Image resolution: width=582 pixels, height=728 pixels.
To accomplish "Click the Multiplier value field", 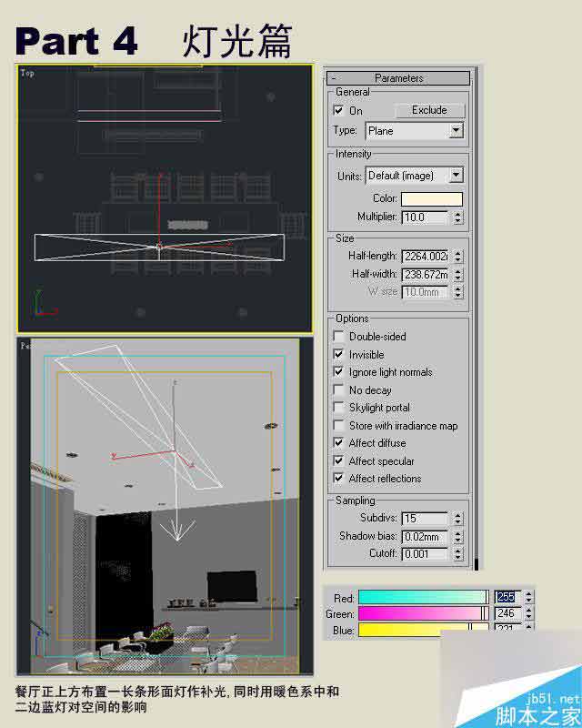I will 425,217.
